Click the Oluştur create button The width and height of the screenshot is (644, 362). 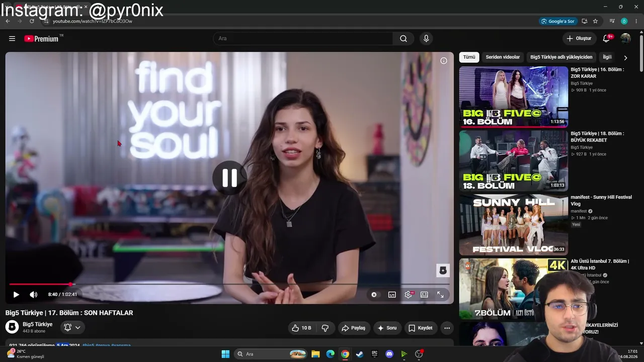pyautogui.click(x=579, y=39)
